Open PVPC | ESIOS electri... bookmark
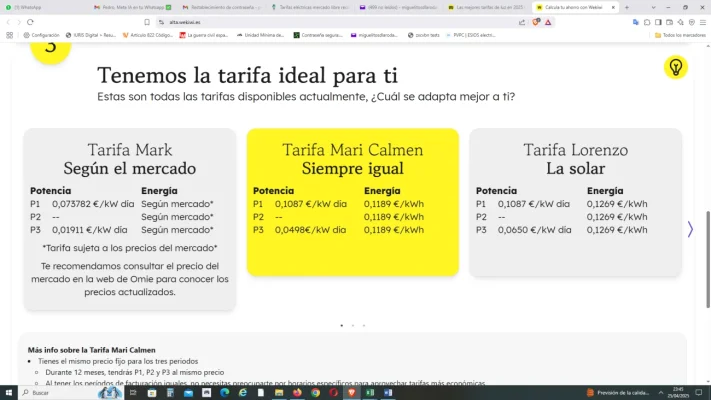 [x=471, y=35]
